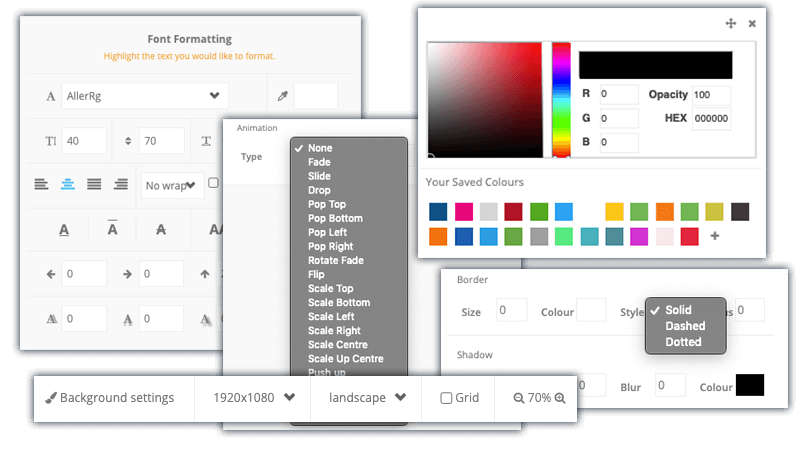Apply underline text formatting icon
Image resolution: width=800 pixels, height=450 pixels.
(x=64, y=229)
